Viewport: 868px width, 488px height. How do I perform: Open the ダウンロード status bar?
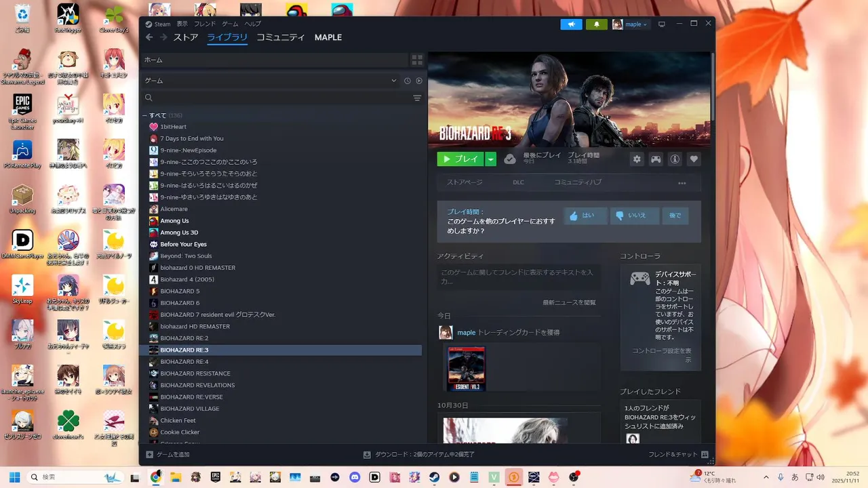(x=419, y=454)
